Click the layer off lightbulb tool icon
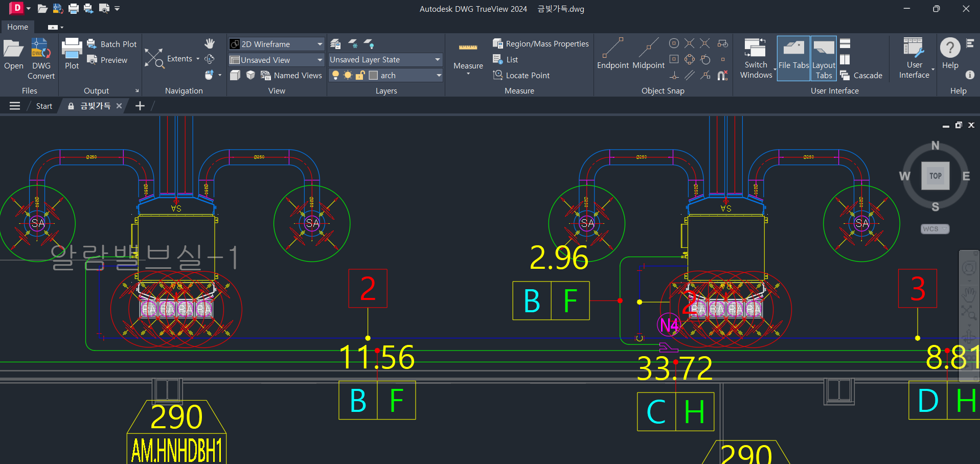The width and height of the screenshot is (980, 464). [x=369, y=44]
